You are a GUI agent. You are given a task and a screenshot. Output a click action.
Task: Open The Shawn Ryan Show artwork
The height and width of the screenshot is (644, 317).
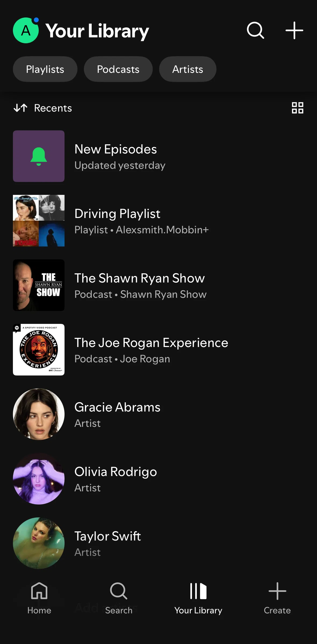pos(39,285)
